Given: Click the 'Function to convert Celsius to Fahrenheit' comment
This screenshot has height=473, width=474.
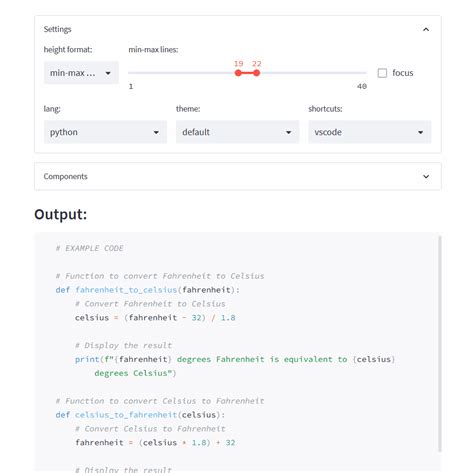Looking at the screenshot, I should tap(160, 401).
